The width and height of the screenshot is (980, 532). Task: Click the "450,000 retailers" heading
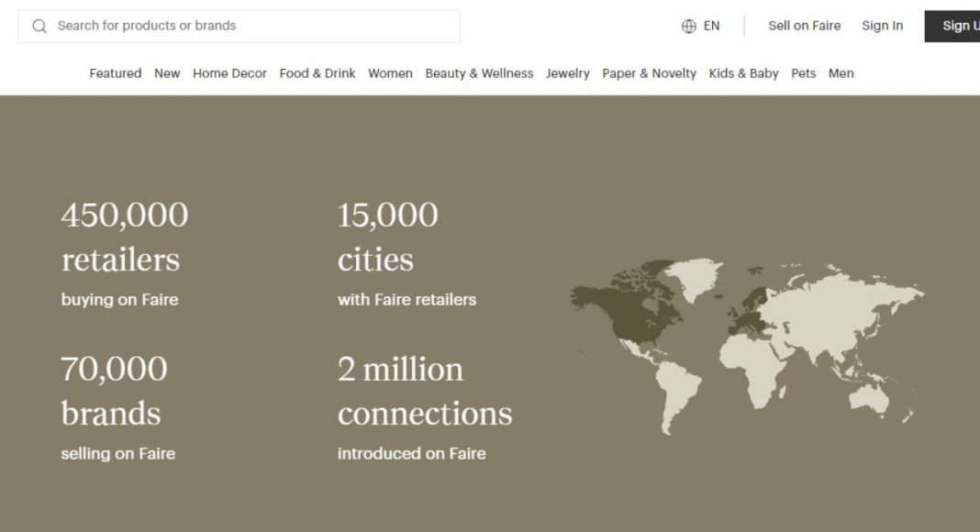tap(125, 238)
